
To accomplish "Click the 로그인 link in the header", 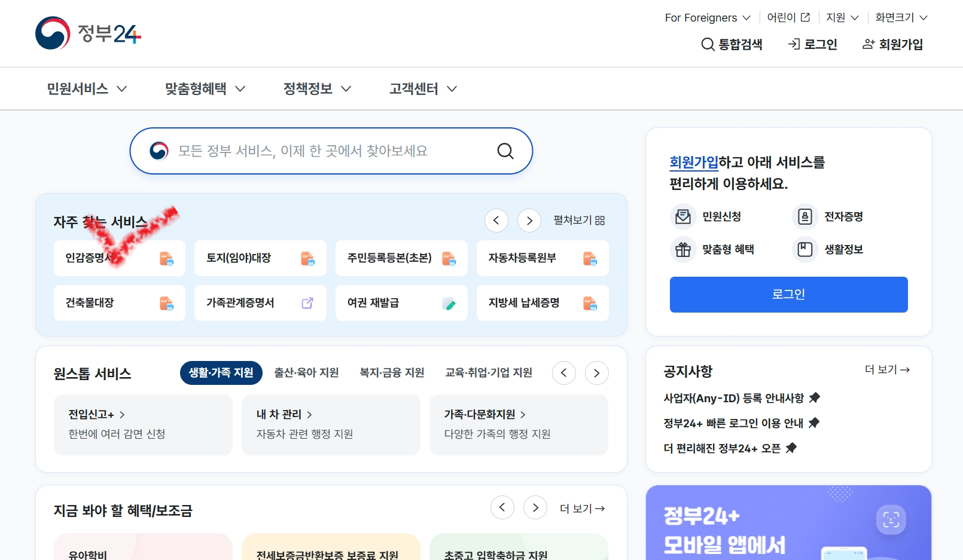I will 813,44.
